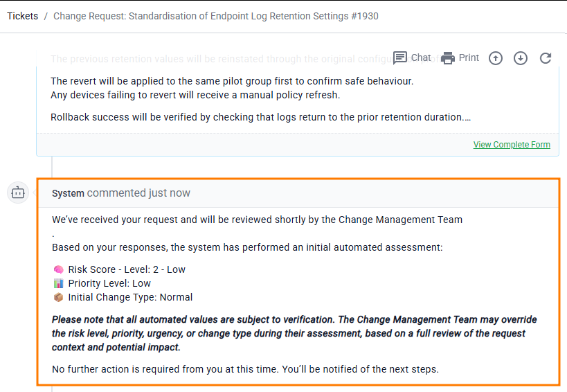Jump up using the circled up arrow
567x392 pixels.
(496, 58)
